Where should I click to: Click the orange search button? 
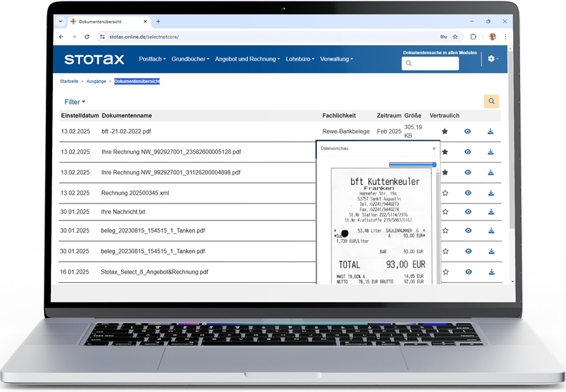tap(491, 101)
